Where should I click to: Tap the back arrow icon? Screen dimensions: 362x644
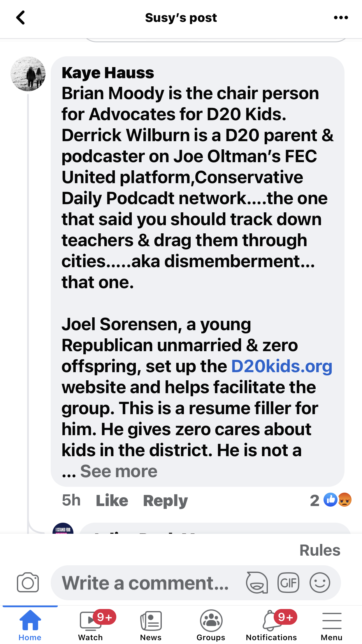click(20, 18)
